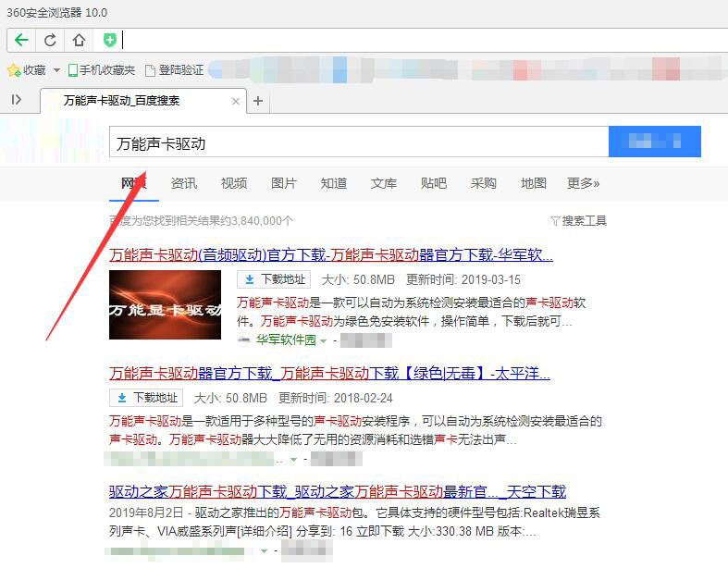The image size is (728, 568).
Task: Switch to the 图片 search tab
Action: 284,183
